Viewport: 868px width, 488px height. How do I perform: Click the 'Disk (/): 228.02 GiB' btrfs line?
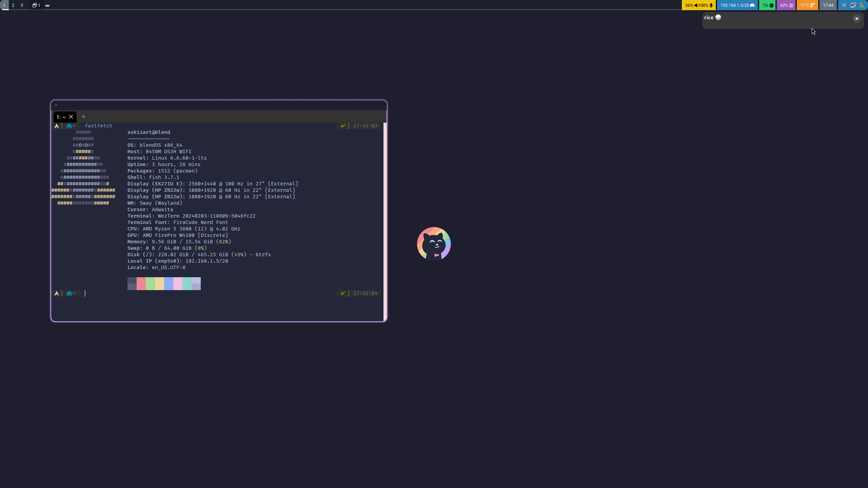pyautogui.click(x=199, y=255)
